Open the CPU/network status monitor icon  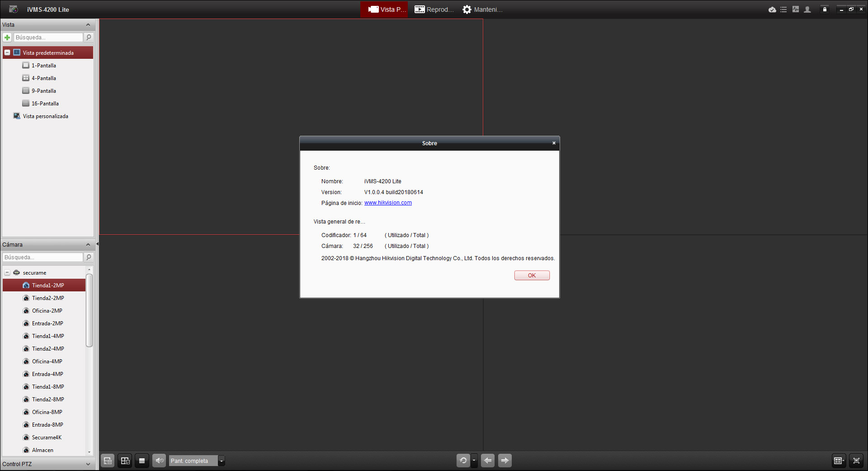796,10
